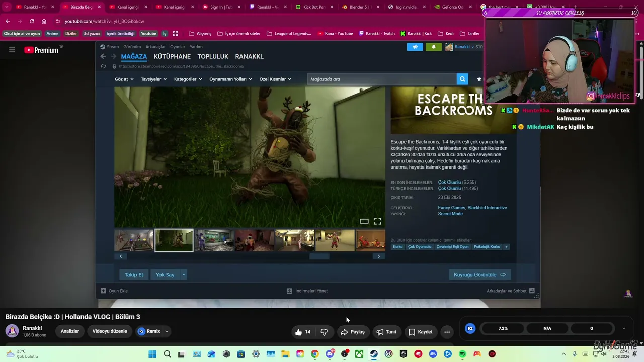Open bookmarks apps grid icon
The image size is (644, 362).
(x=176, y=34)
